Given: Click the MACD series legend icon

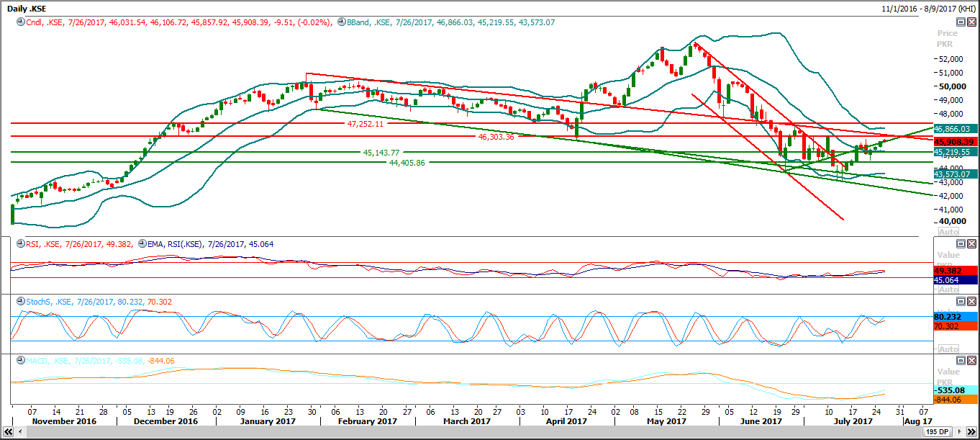Looking at the screenshot, I should pyautogui.click(x=20, y=360).
